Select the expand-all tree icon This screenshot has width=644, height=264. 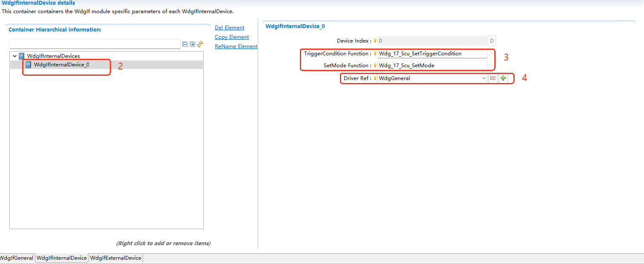pyautogui.click(x=192, y=44)
